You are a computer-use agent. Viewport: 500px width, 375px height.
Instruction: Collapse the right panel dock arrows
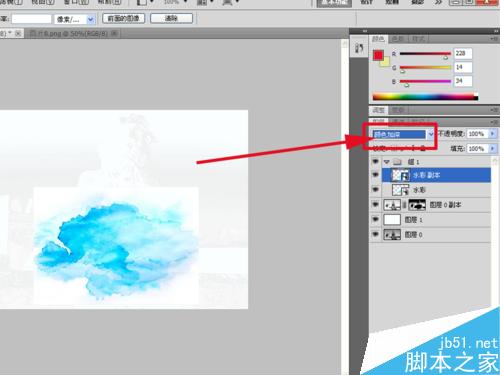(x=496, y=31)
